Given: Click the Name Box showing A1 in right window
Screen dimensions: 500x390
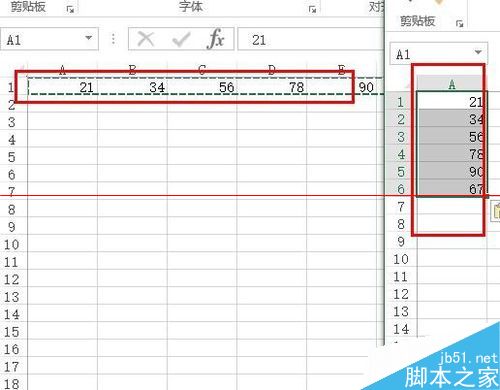Looking at the screenshot, I should [x=438, y=53].
